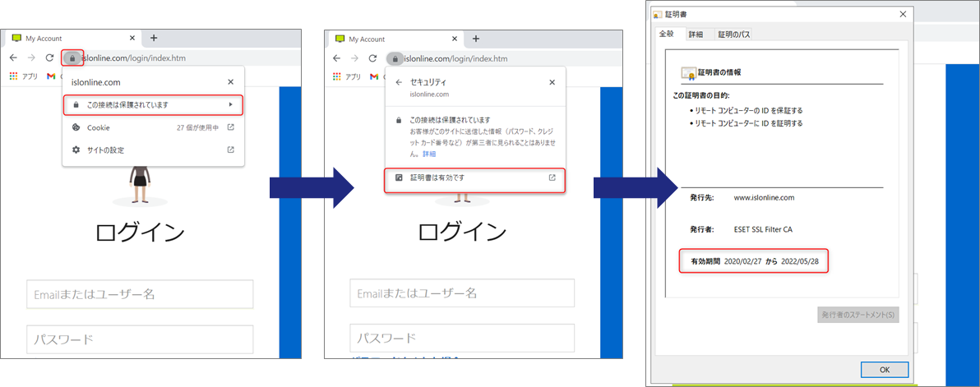Click the certificate icon next to 証明書は有効です
The width and height of the screenshot is (980, 387).
[x=399, y=178]
